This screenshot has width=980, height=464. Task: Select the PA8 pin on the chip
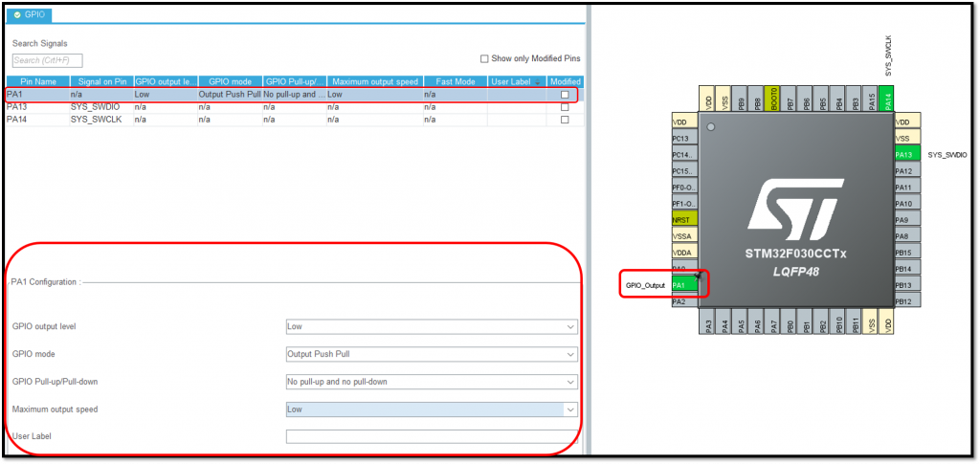point(908,236)
